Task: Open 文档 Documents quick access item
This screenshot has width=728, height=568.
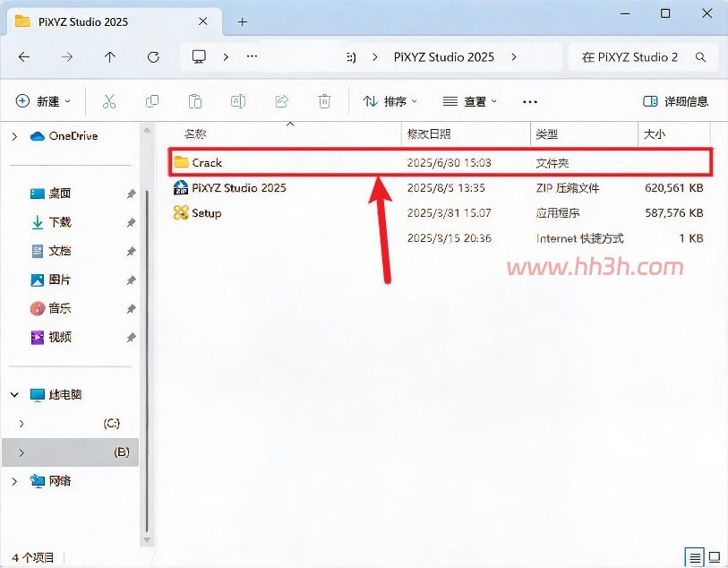Action: click(51, 251)
